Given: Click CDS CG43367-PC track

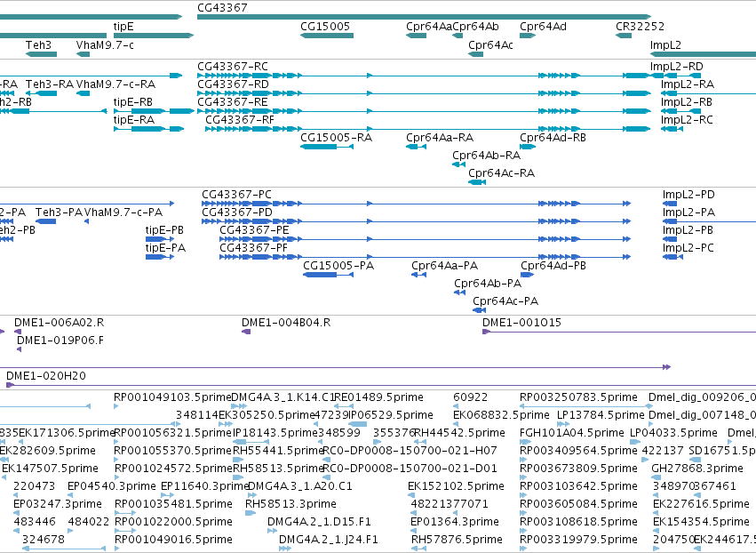Looking at the screenshot, I should (x=416, y=204).
